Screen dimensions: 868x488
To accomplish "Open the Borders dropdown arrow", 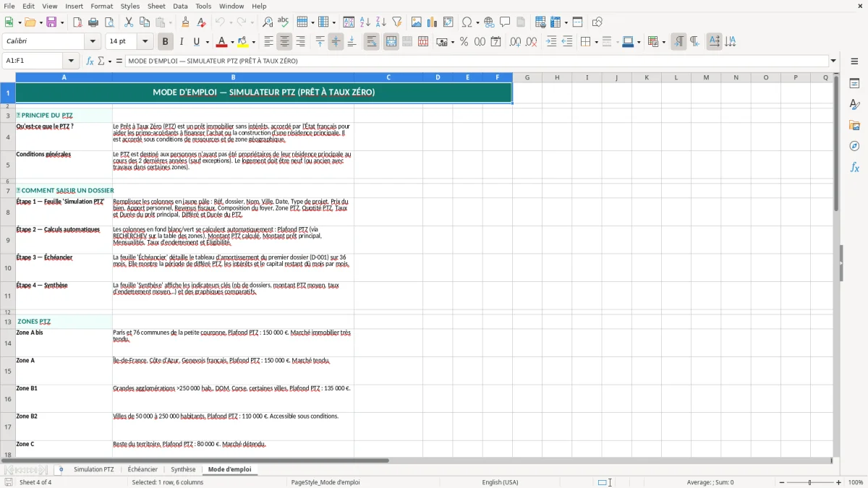I will pos(596,42).
